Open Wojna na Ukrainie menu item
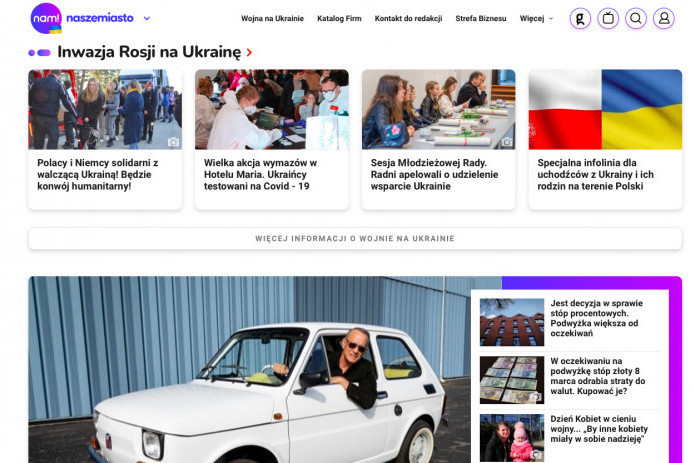Viewport: 694px width, 463px height. coord(272,19)
